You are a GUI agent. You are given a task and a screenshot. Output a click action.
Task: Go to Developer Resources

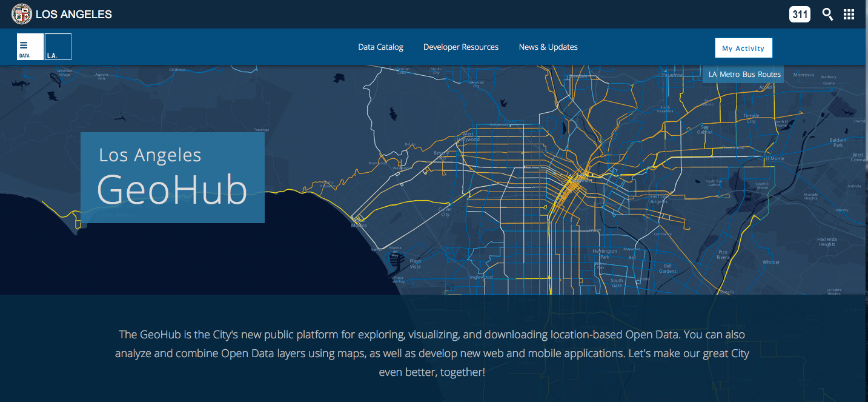tap(461, 47)
